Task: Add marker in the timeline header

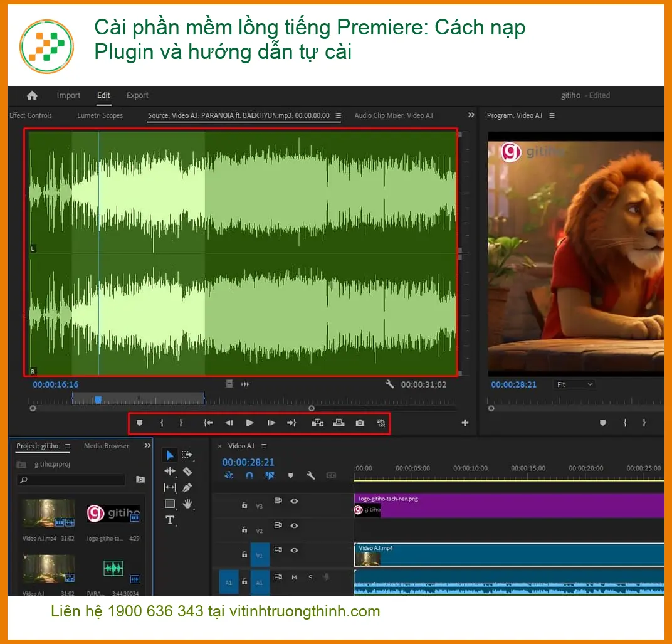Action: 291,475
